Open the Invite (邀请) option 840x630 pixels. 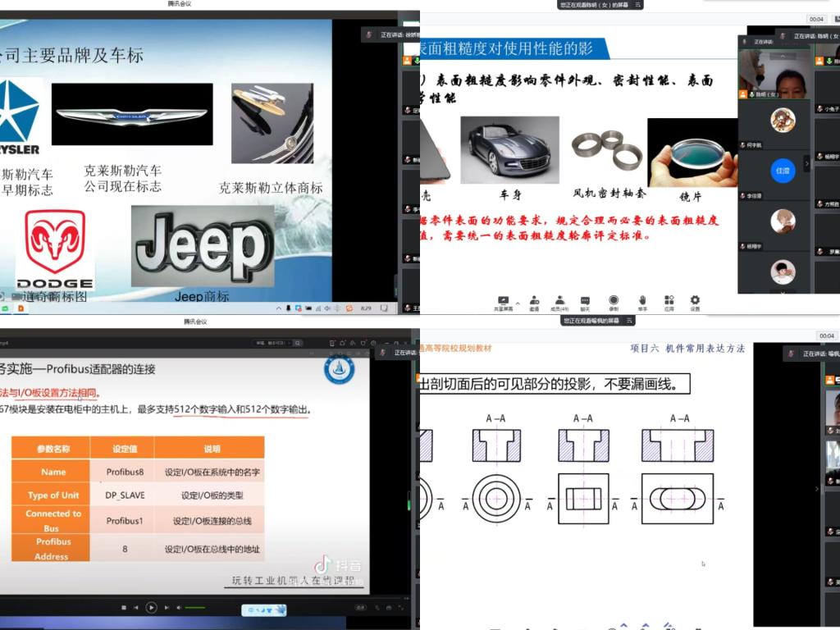click(534, 300)
